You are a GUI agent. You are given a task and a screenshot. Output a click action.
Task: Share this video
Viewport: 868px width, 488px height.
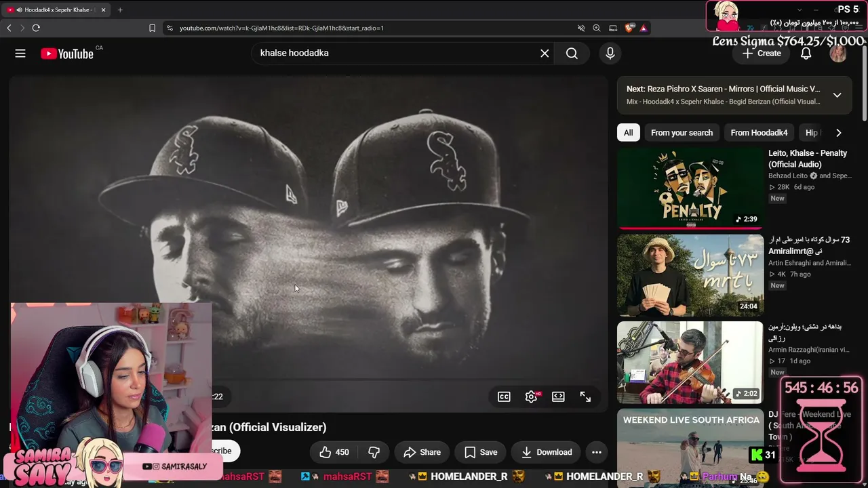pyautogui.click(x=422, y=452)
